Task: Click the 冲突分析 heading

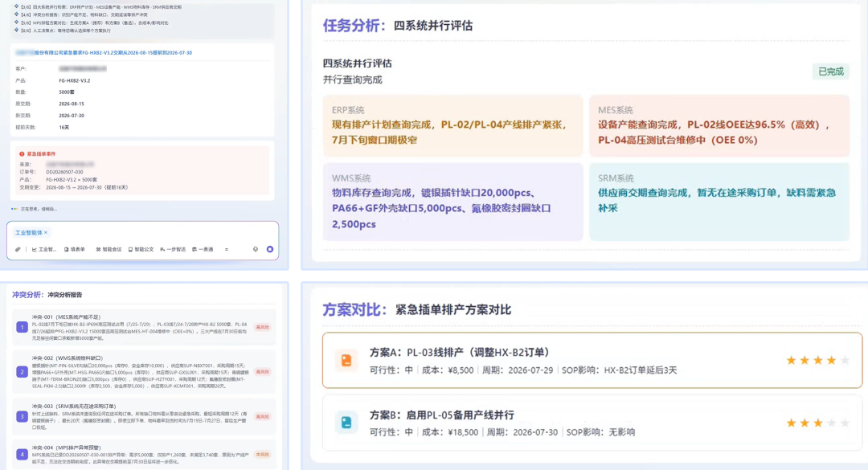Action: click(x=27, y=295)
